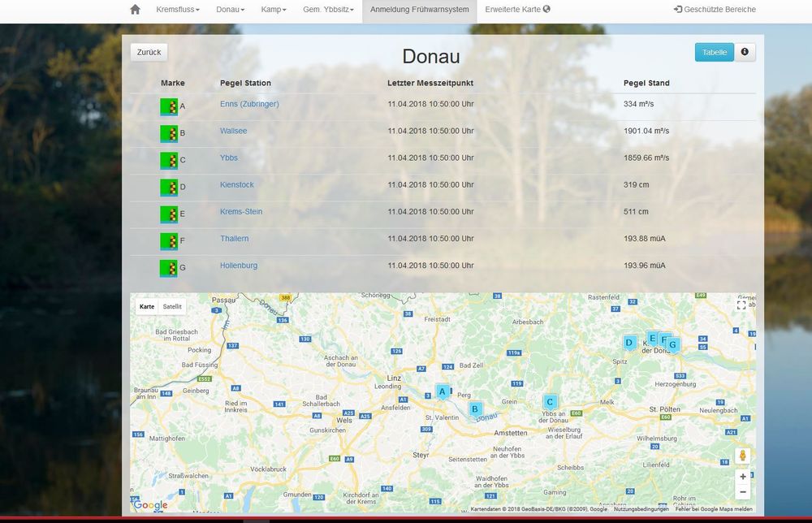
Task: Switch map to Satellit view
Action: tap(172, 307)
